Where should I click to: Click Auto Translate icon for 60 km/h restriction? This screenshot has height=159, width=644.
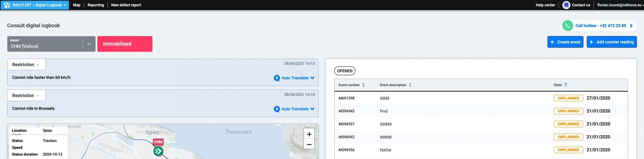click(x=277, y=78)
